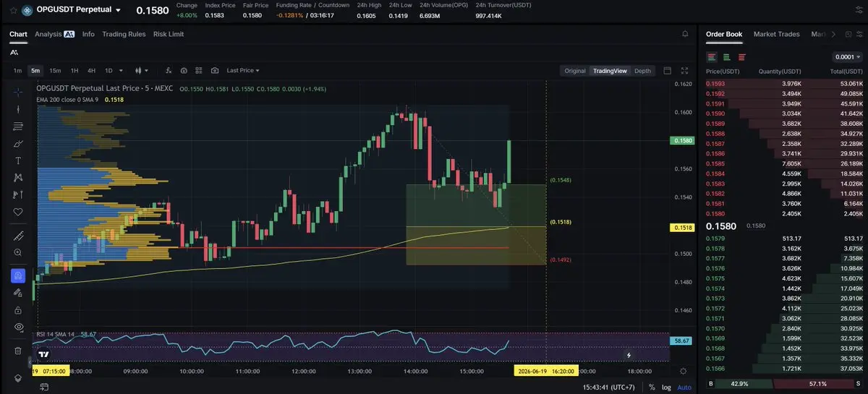Select the 1m timeframe
The image size is (868, 394).
17,71
